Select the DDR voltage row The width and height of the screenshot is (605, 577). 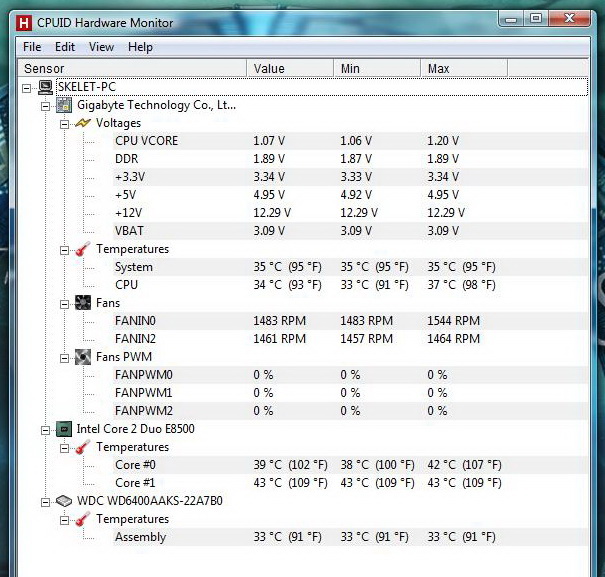coord(350,159)
